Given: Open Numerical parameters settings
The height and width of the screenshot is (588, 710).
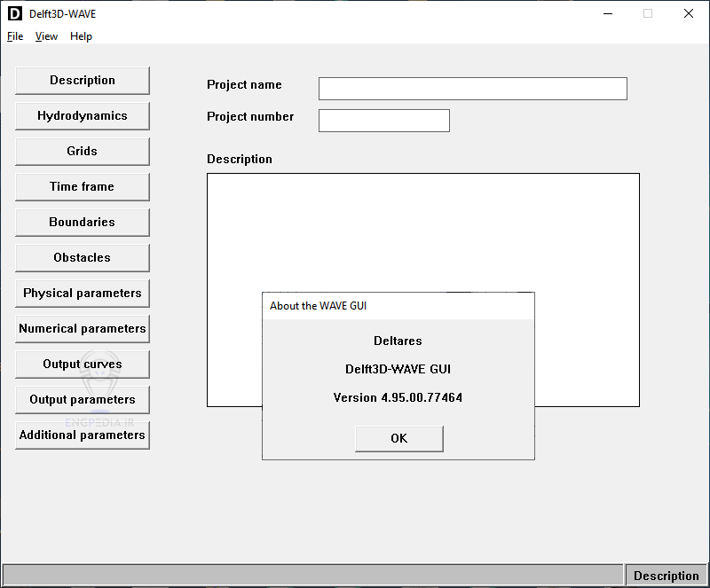Looking at the screenshot, I should [x=83, y=329].
